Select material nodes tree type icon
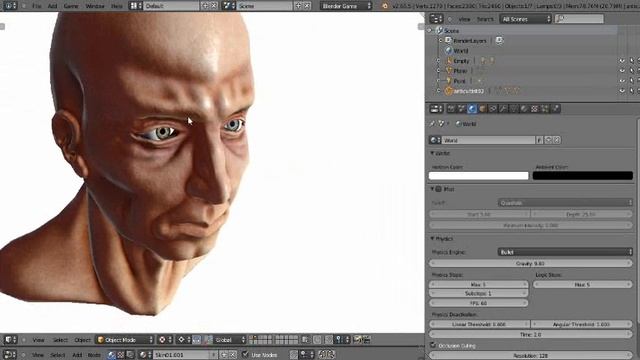The height and width of the screenshot is (360, 640). coord(111,355)
